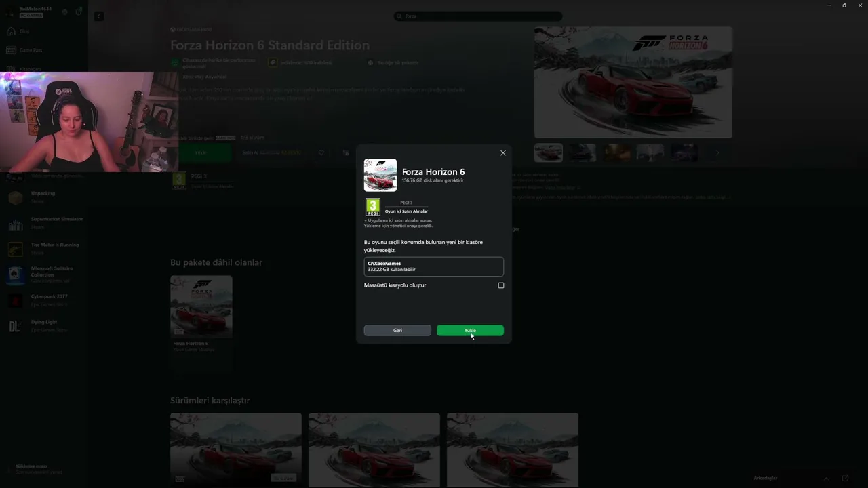Screen dimensions: 868x488
Task: Click the PEGI 3 rating badge in dialog
Action: point(372,207)
